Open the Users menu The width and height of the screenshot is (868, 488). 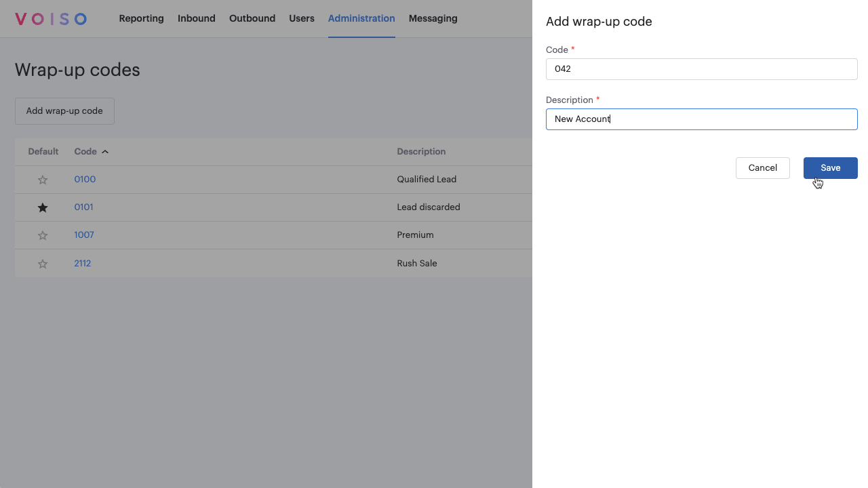pos(302,18)
